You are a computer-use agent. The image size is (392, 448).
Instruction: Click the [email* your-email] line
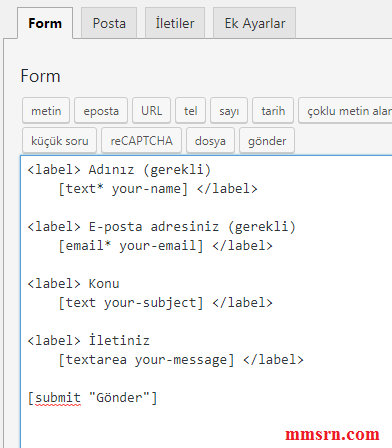(x=165, y=246)
